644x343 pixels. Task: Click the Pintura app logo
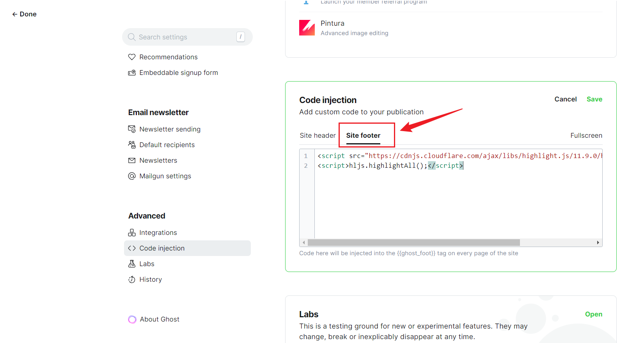click(x=307, y=28)
